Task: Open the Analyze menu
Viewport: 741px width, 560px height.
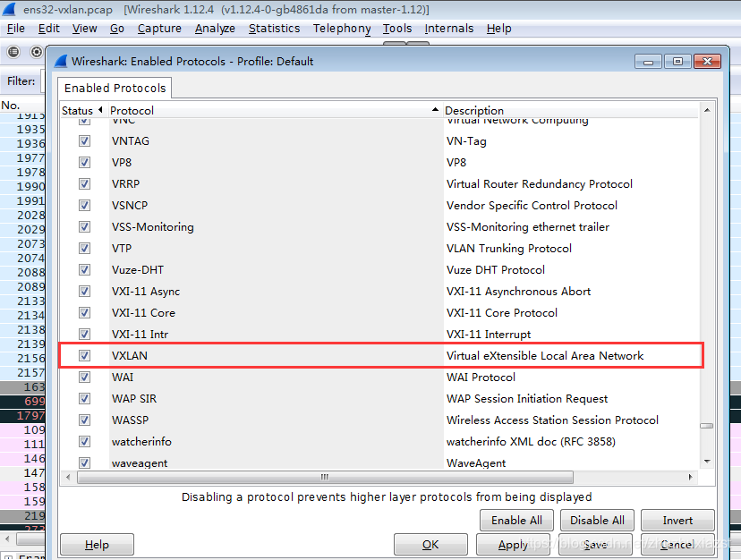Action: (x=215, y=29)
